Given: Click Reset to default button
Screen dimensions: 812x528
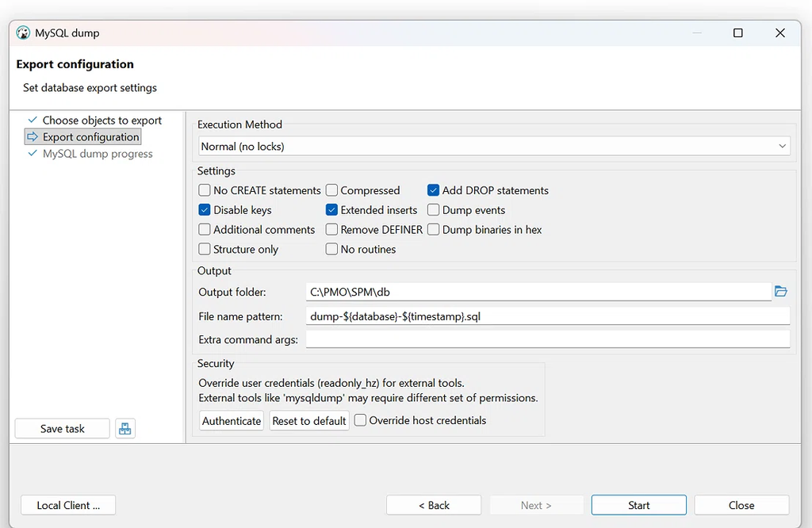Looking at the screenshot, I should 309,420.
